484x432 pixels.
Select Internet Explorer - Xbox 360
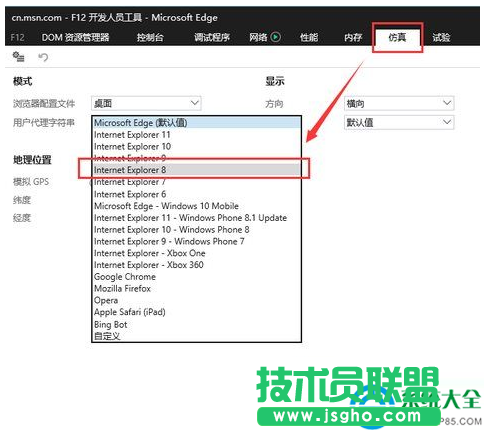coord(197,265)
